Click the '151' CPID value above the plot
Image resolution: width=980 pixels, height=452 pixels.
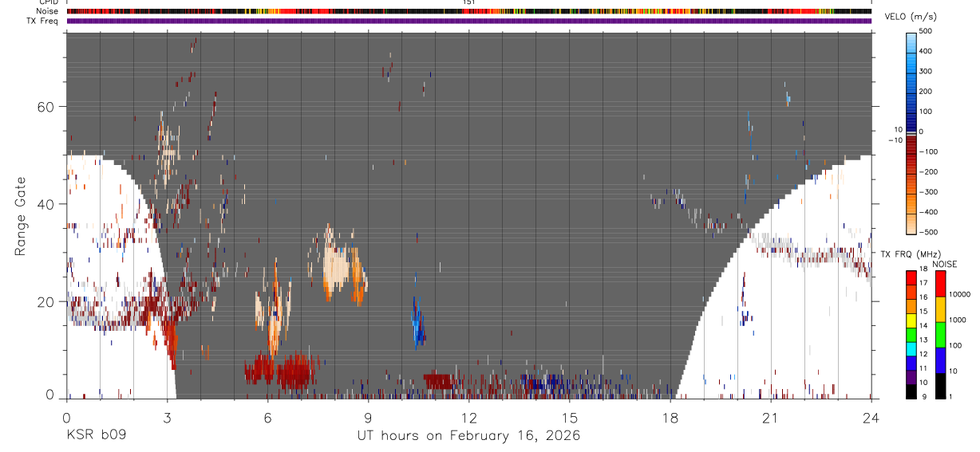click(468, 2)
